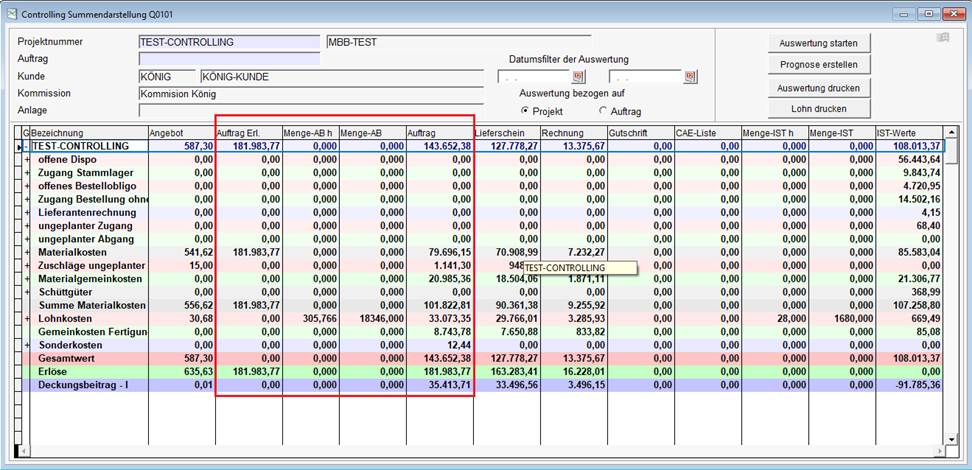Click the Lieferschein column header

point(506,132)
